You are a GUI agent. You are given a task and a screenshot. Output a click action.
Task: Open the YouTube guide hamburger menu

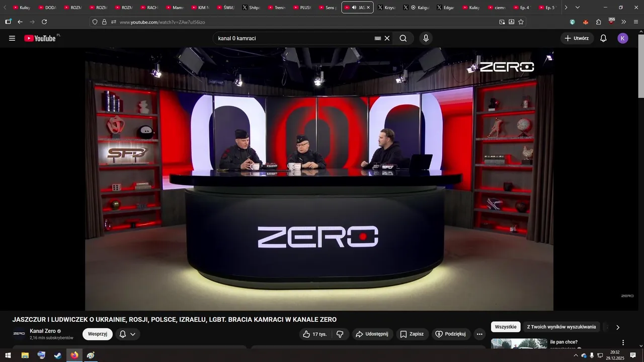point(12,38)
